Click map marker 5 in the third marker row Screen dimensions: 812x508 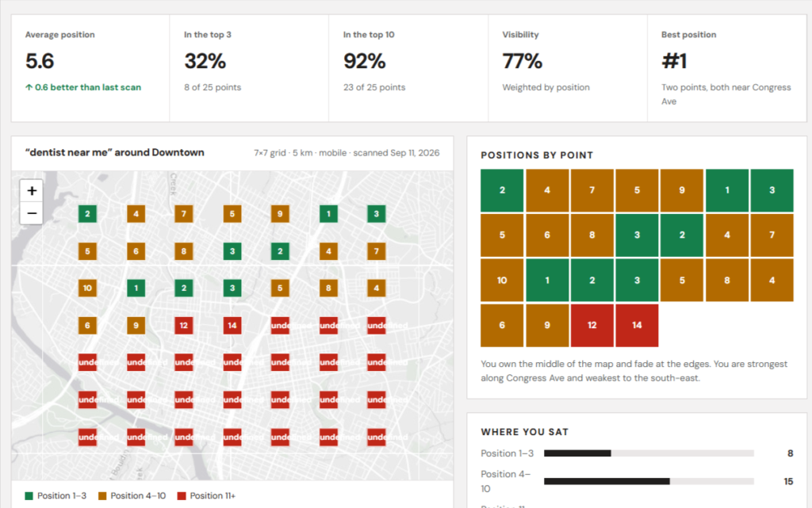pyautogui.click(x=280, y=288)
